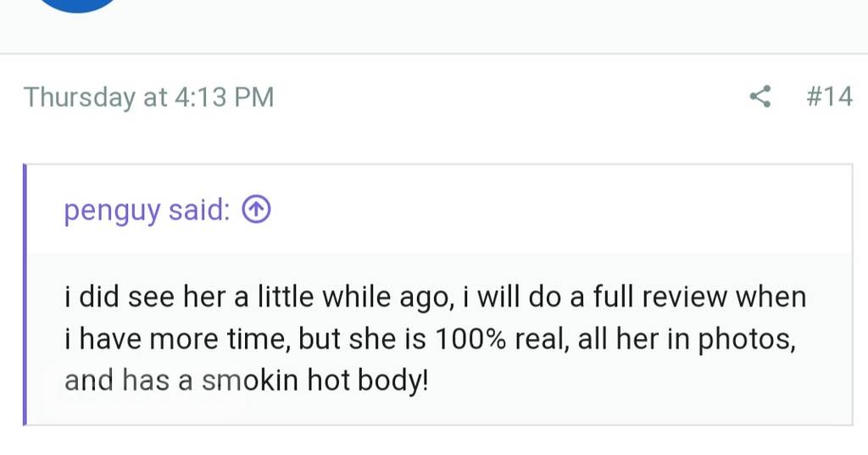Screen dimensions: 868x455
Task: Open the 'Thursday at 4:13 PM' timestamp permalink
Action: pyautogui.click(x=149, y=97)
